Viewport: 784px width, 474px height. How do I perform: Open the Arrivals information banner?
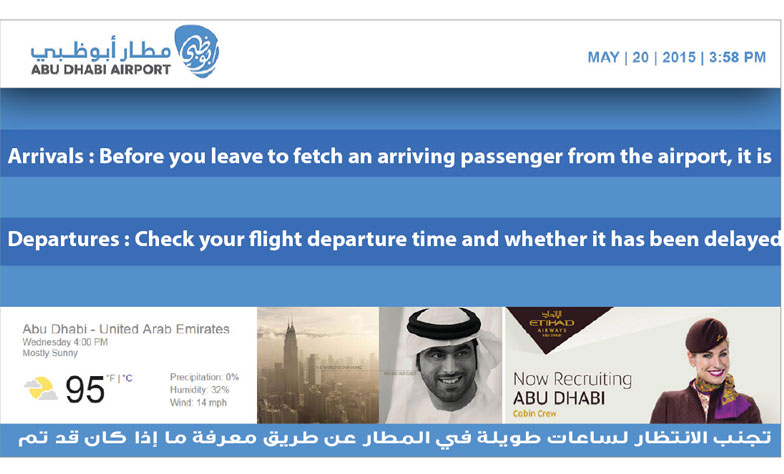click(390, 156)
